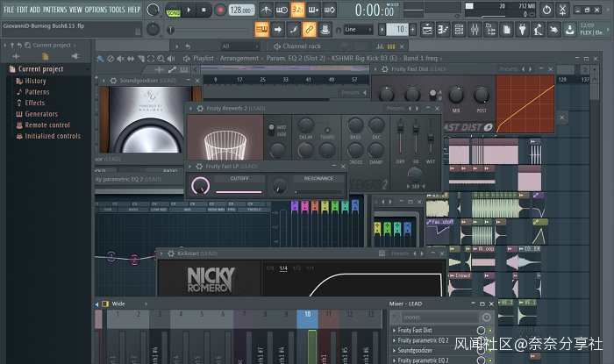This screenshot has height=364, width=614.
Task: Open the FILE menu
Action: click(x=8, y=10)
